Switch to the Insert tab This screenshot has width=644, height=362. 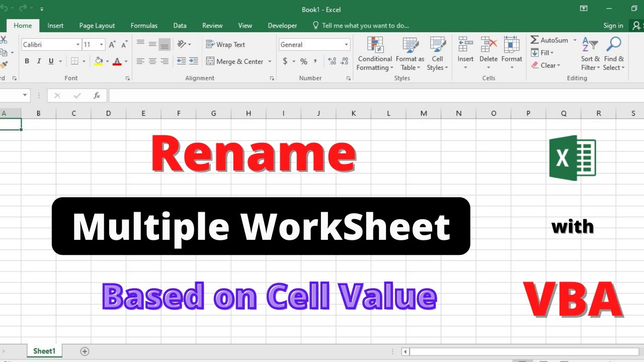click(55, 26)
